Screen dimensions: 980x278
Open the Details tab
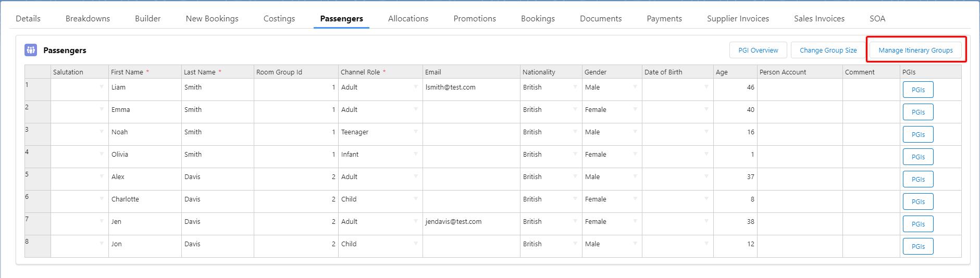[x=28, y=19]
